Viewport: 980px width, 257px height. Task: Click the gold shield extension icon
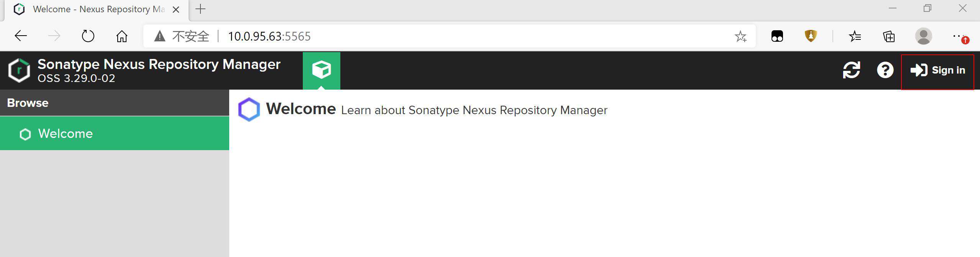[x=811, y=36]
